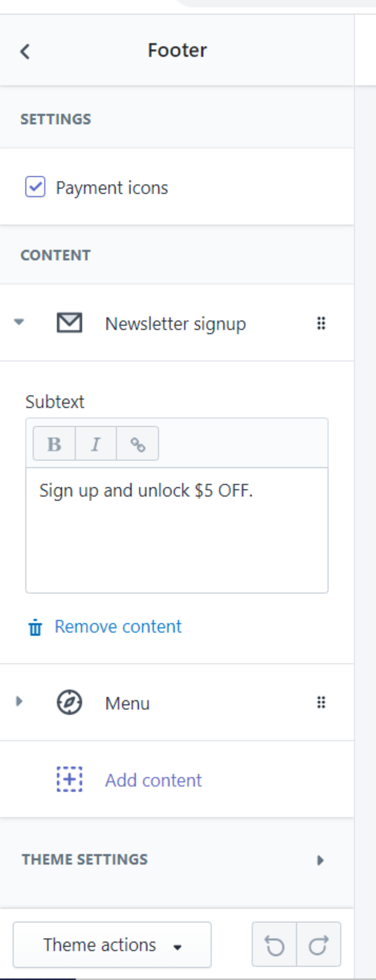376x980 pixels.
Task: Apply italic formatting to subtext
Action: (96, 444)
